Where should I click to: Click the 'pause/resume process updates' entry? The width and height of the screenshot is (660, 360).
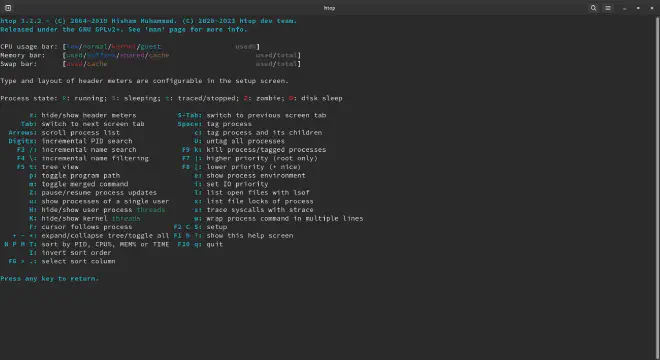99,192
